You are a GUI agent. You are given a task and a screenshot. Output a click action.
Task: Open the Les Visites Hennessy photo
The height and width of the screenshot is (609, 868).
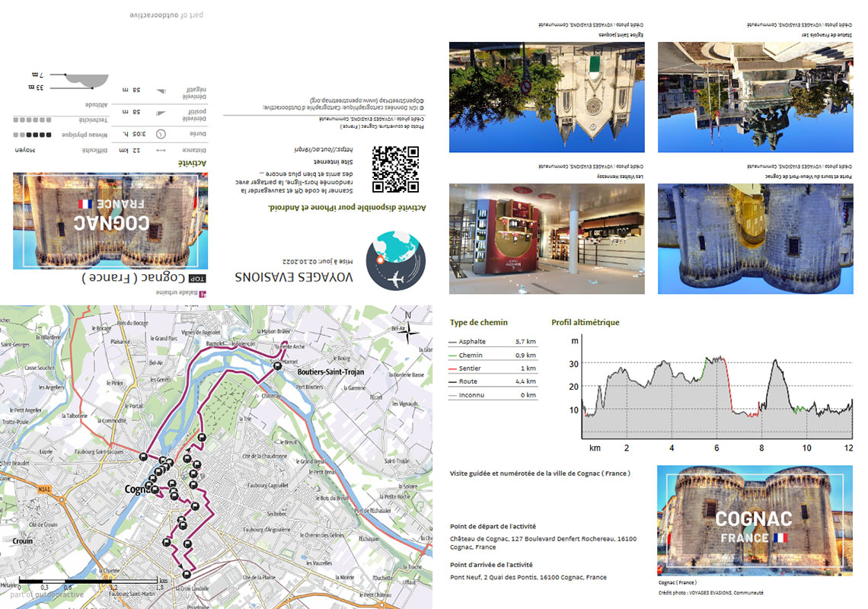coord(547,238)
